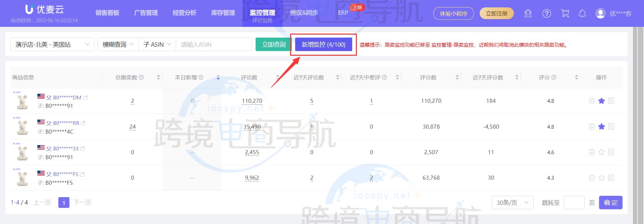Unstar the B0******RR product
The height and width of the screenshot is (224, 644).
tap(601, 127)
